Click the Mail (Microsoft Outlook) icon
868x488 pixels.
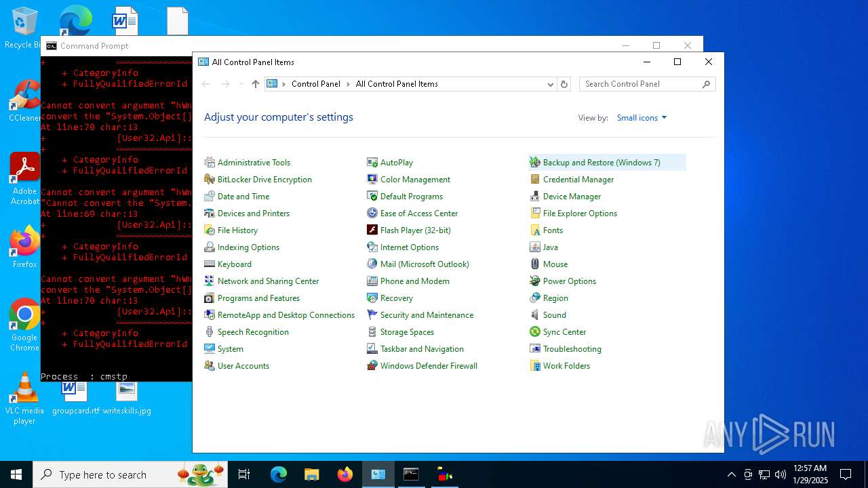372,264
